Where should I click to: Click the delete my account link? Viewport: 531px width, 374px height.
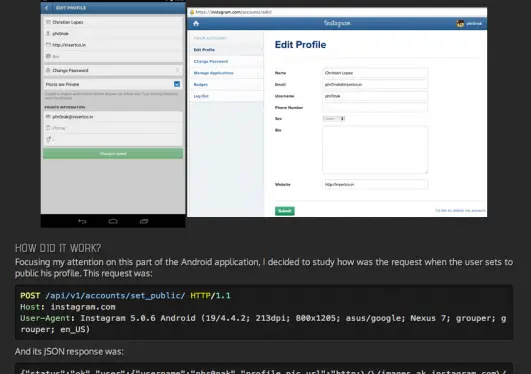(461, 210)
